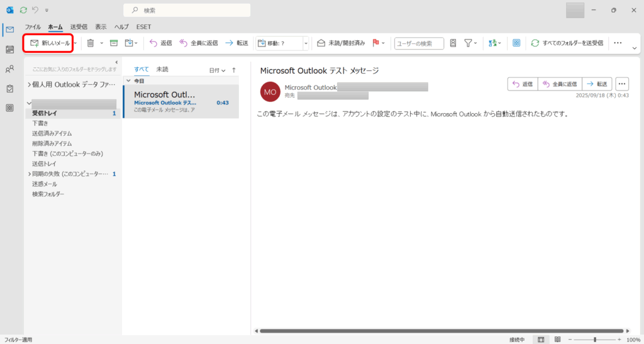Image resolution: width=644 pixels, height=344 pixels.
Task: Open the People contacts view in sidebar
Action: click(10, 69)
